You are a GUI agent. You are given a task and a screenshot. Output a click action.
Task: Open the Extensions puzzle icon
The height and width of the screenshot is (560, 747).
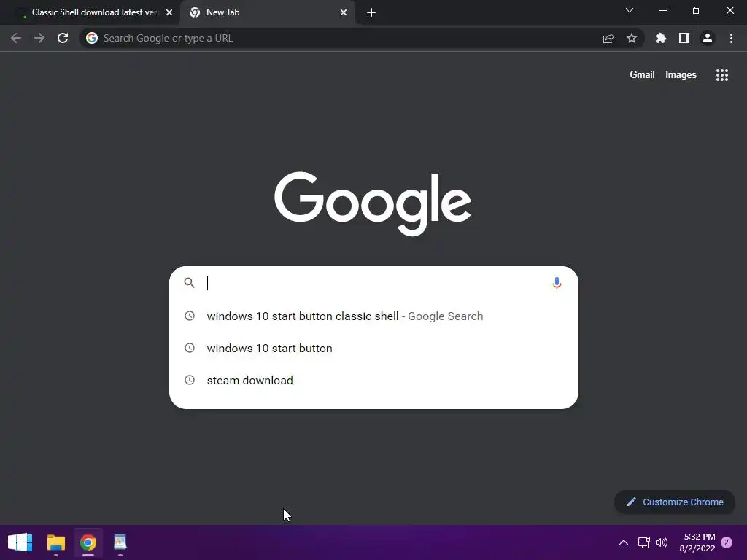[x=661, y=38]
